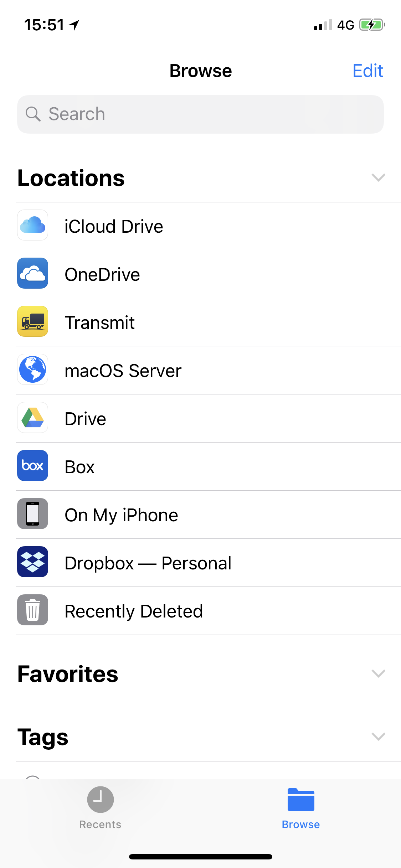The width and height of the screenshot is (401, 868).
Task: Tap the iCloud Drive cloud icon
Action: click(32, 225)
